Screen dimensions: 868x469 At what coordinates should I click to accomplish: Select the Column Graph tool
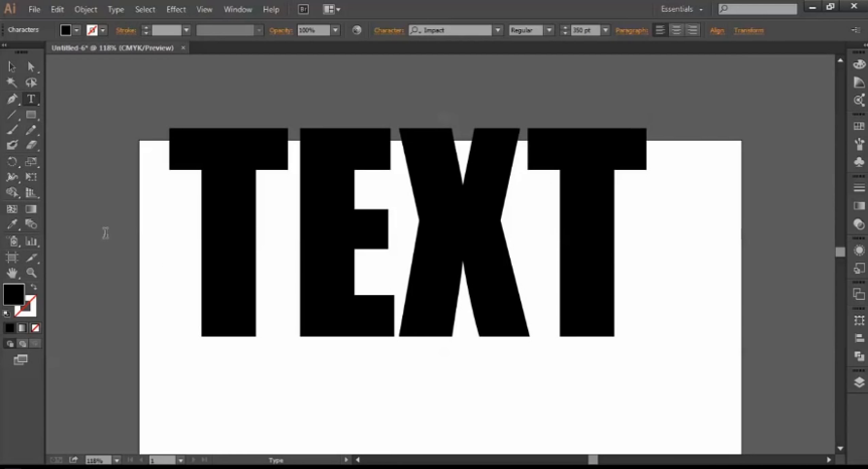(x=31, y=242)
